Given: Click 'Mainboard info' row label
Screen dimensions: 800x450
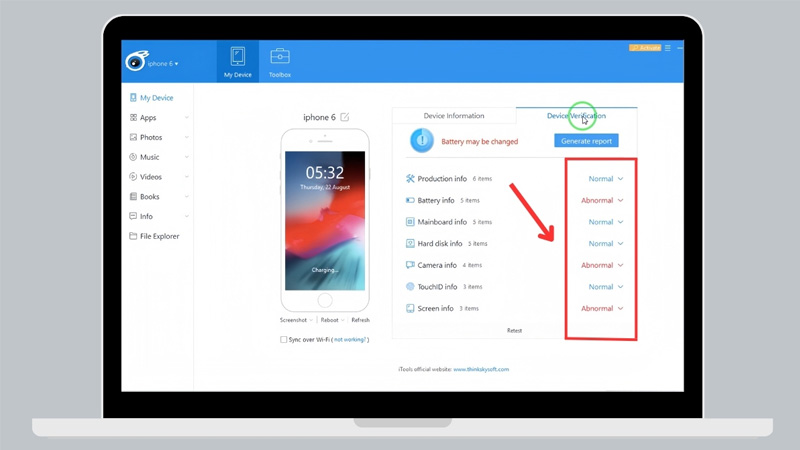Looking at the screenshot, I should [x=442, y=222].
